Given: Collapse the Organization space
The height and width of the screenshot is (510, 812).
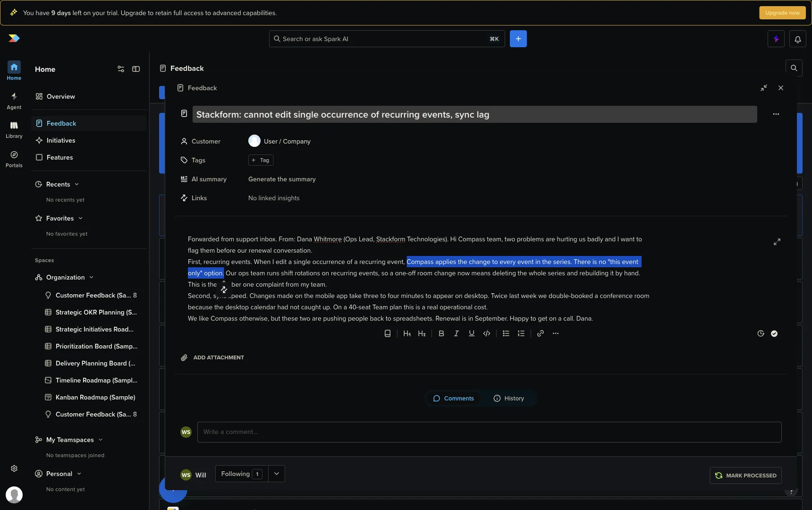Looking at the screenshot, I should (x=65, y=277).
